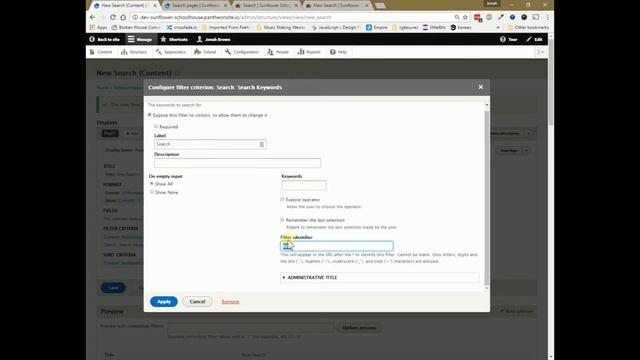Open the Content admin menu
This screenshot has width=640, height=360.
101,52
